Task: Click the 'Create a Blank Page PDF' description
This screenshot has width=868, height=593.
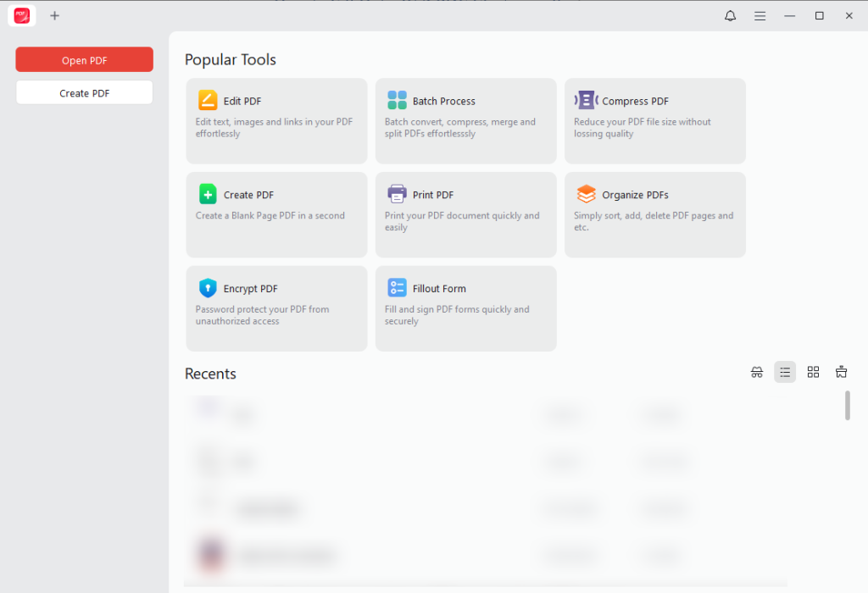Action: tap(270, 216)
